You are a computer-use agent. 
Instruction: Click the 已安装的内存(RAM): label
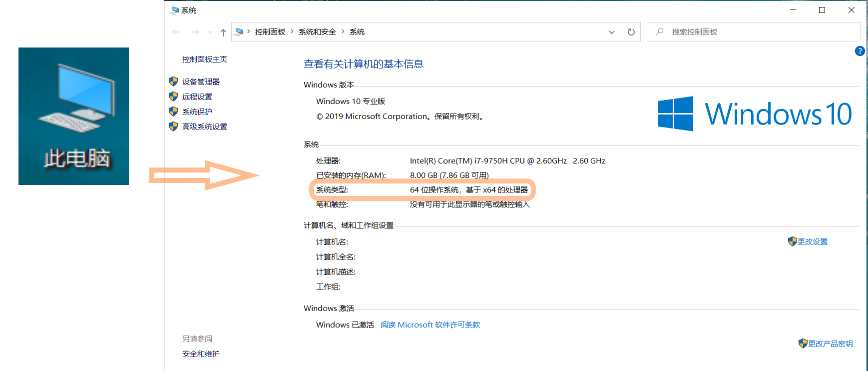pos(351,175)
